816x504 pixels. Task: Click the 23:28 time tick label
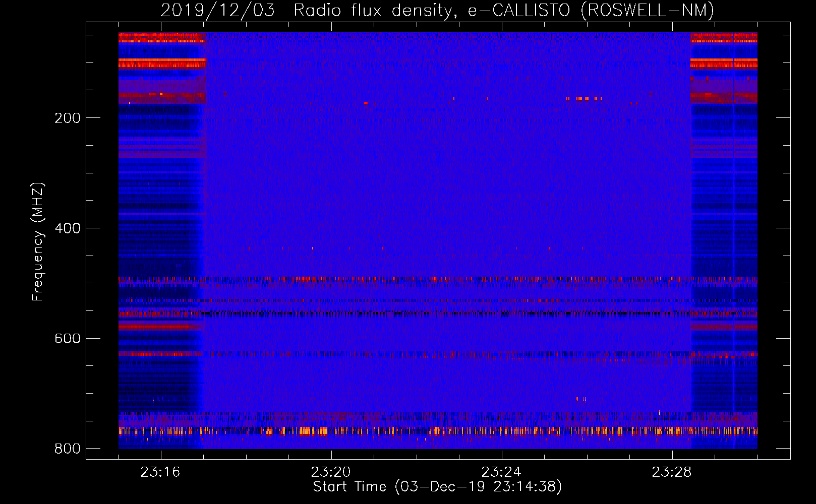[x=672, y=472]
